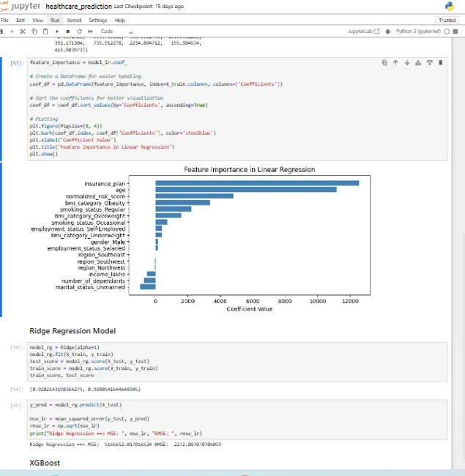Image resolution: width=465 pixels, height=476 pixels.
Task: Click the healthcare_prediction notebook title to rename
Action: pos(79,6)
